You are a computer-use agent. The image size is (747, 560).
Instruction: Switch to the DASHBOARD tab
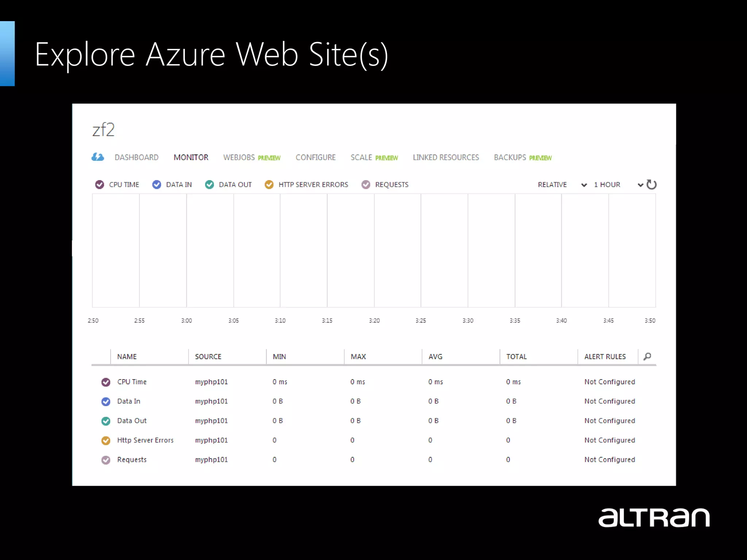coord(136,157)
